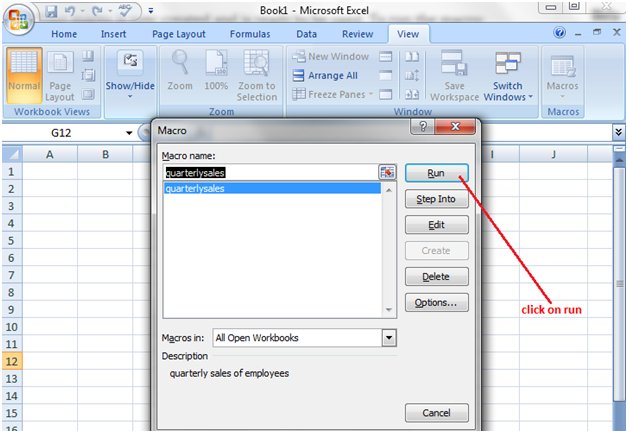Viewport: 628px width, 433px height.
Task: Select quarterlysales in the macro list
Action: point(272,188)
